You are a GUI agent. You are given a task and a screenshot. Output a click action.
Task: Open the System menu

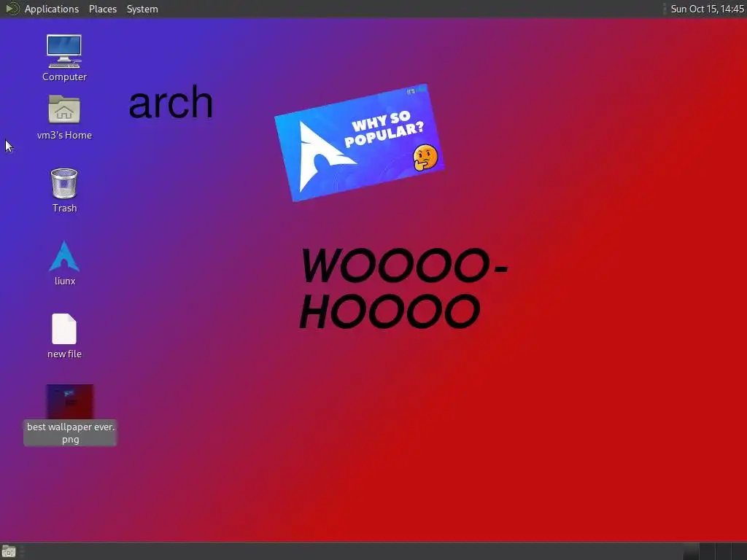tap(142, 9)
